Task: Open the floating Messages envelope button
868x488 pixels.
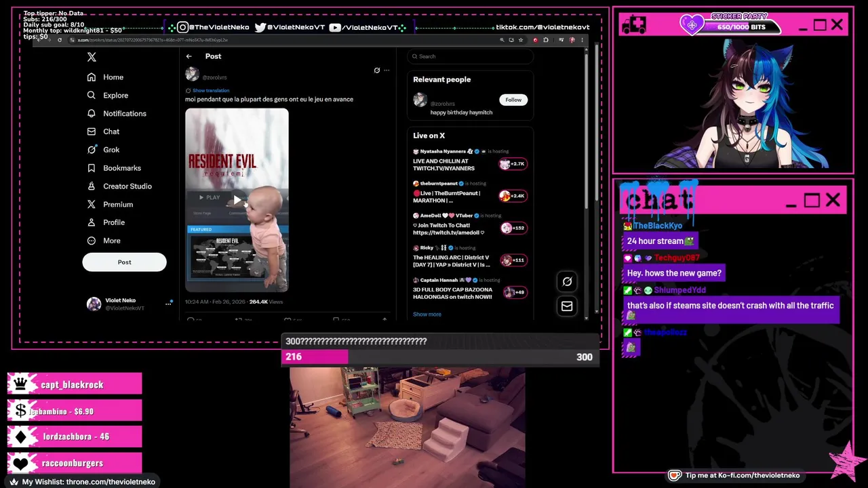Action: [x=567, y=306]
